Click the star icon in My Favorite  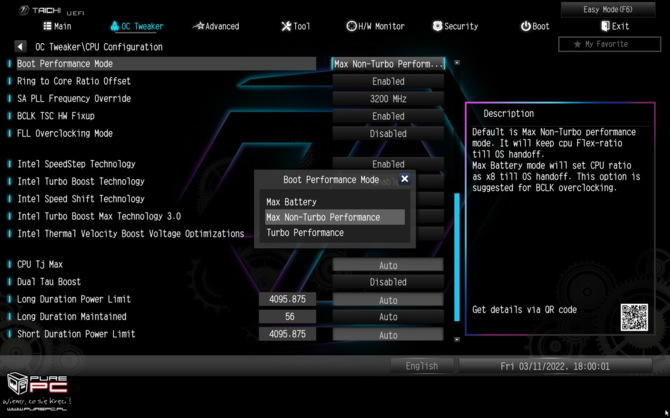tap(577, 44)
